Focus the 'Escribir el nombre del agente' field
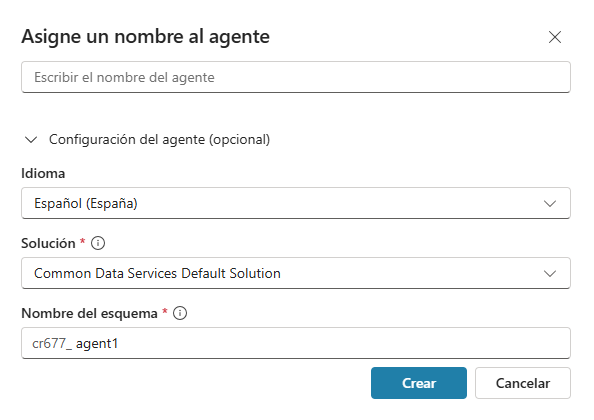 coord(296,77)
